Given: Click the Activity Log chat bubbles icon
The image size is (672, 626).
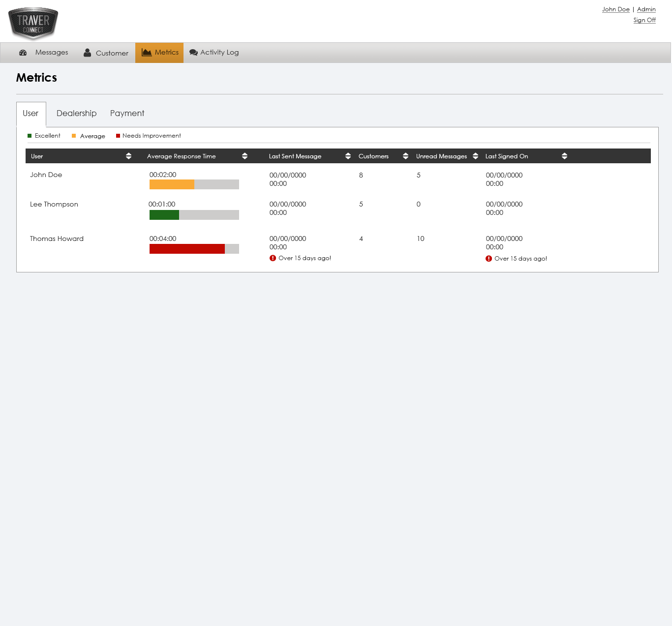Looking at the screenshot, I should click(x=193, y=53).
